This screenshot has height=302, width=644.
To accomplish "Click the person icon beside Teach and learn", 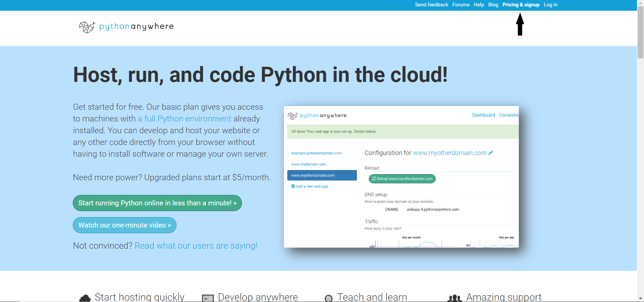I will click(329, 298).
